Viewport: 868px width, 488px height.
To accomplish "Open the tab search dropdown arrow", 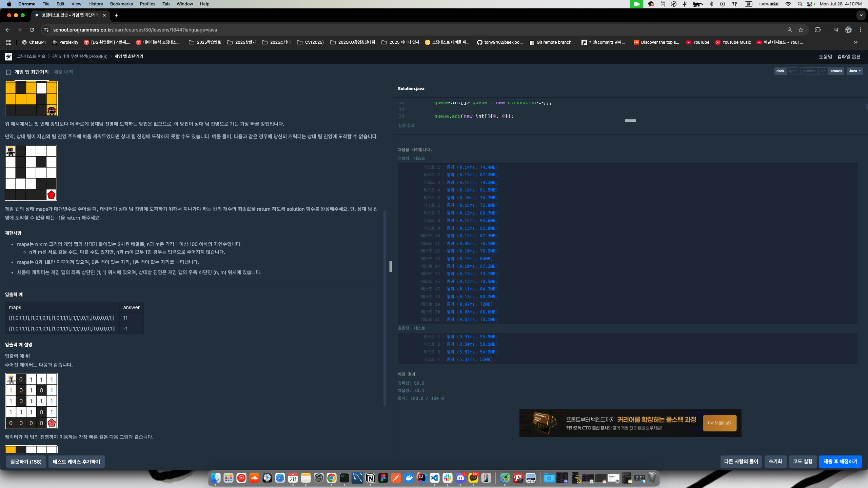I will pos(861,15).
